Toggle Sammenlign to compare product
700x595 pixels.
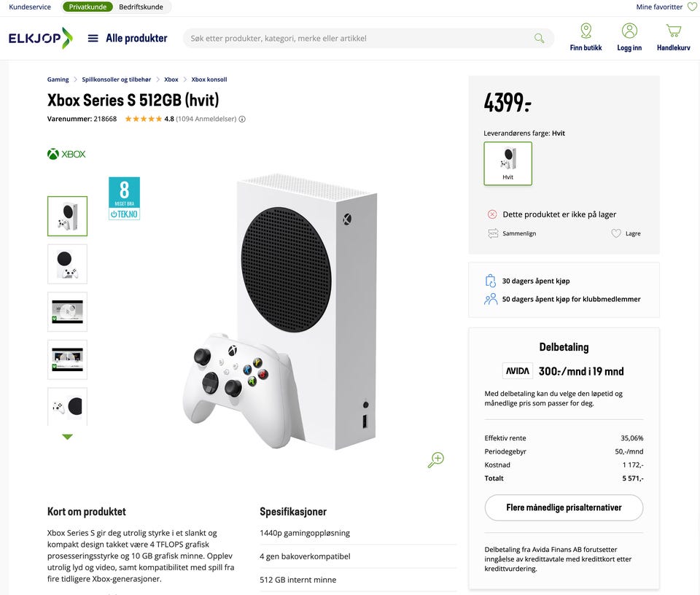point(494,233)
